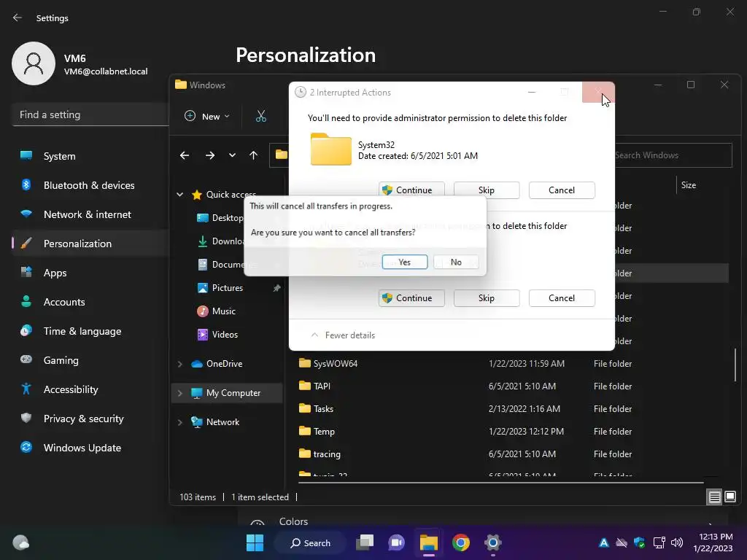Open Pictures in the navigation pane
The height and width of the screenshot is (560, 747).
coord(220,287)
